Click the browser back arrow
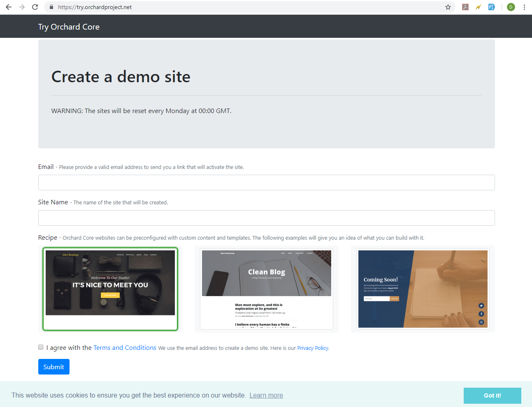The image size is (532, 407). [9, 7]
